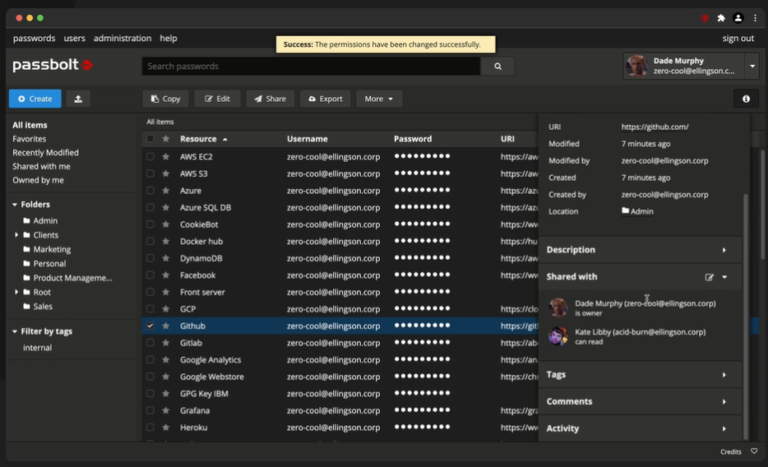Click star next to Grafana
This screenshot has height=467, width=768.
pyautogui.click(x=166, y=411)
